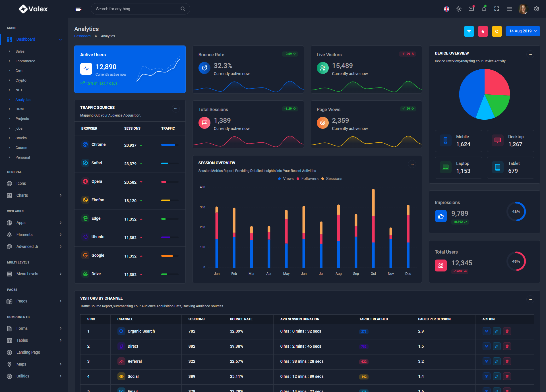Open the mail envelope icon

pos(471,9)
